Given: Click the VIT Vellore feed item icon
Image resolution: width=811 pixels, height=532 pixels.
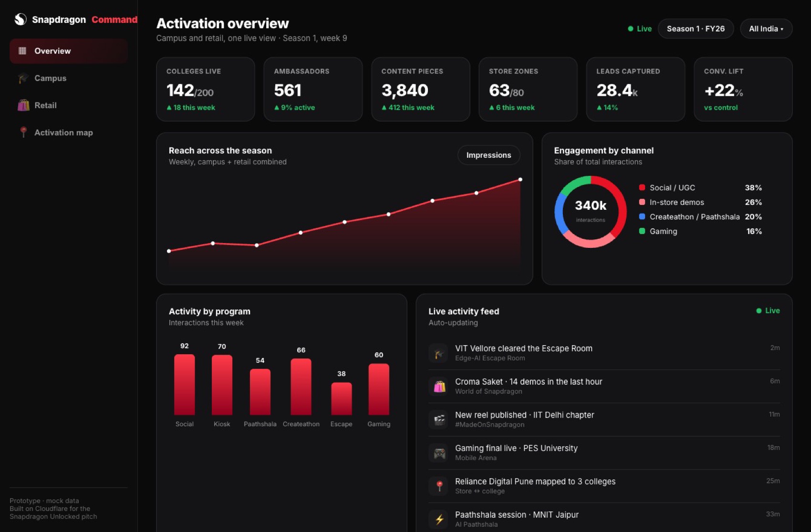Looking at the screenshot, I should click(x=438, y=353).
